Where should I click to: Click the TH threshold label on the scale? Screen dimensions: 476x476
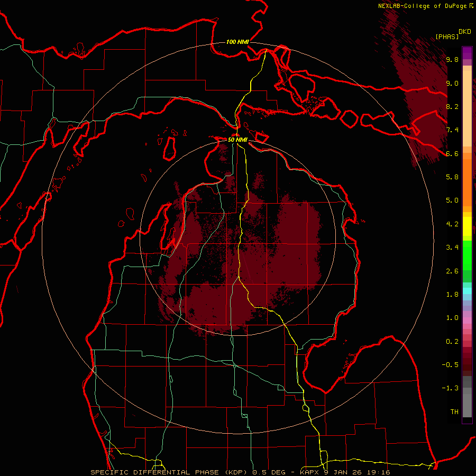pos(454,412)
